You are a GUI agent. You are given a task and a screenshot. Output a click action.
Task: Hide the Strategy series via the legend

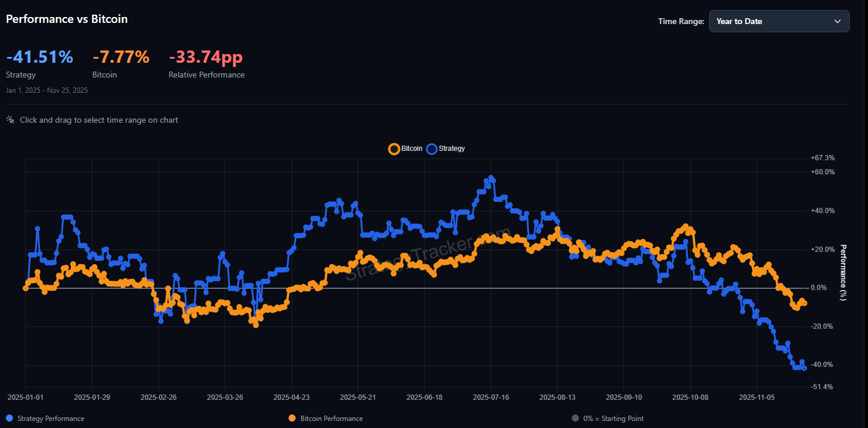coord(445,149)
